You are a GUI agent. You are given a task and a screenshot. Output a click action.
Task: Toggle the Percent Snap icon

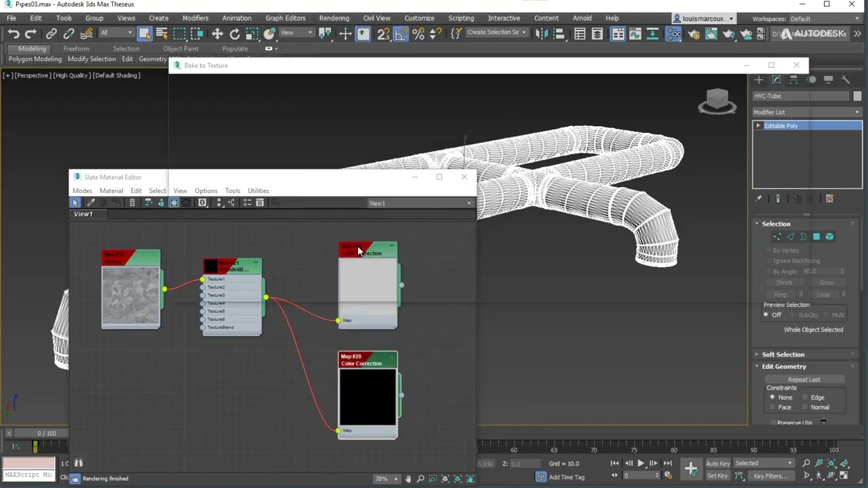[x=418, y=34]
